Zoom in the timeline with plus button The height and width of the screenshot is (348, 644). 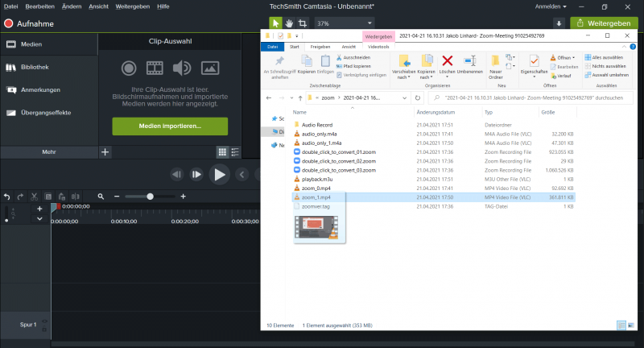coord(184,197)
